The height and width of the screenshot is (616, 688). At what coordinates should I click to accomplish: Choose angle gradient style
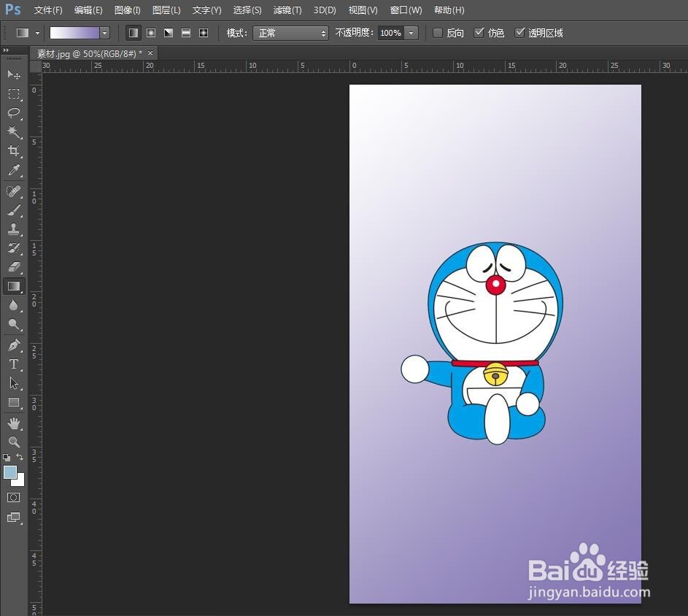169,33
